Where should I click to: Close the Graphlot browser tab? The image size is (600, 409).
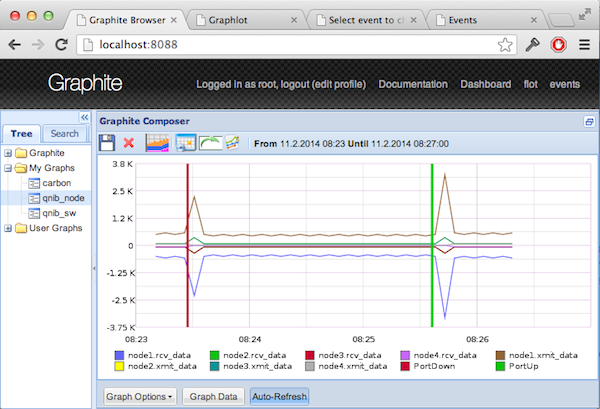pos(294,20)
